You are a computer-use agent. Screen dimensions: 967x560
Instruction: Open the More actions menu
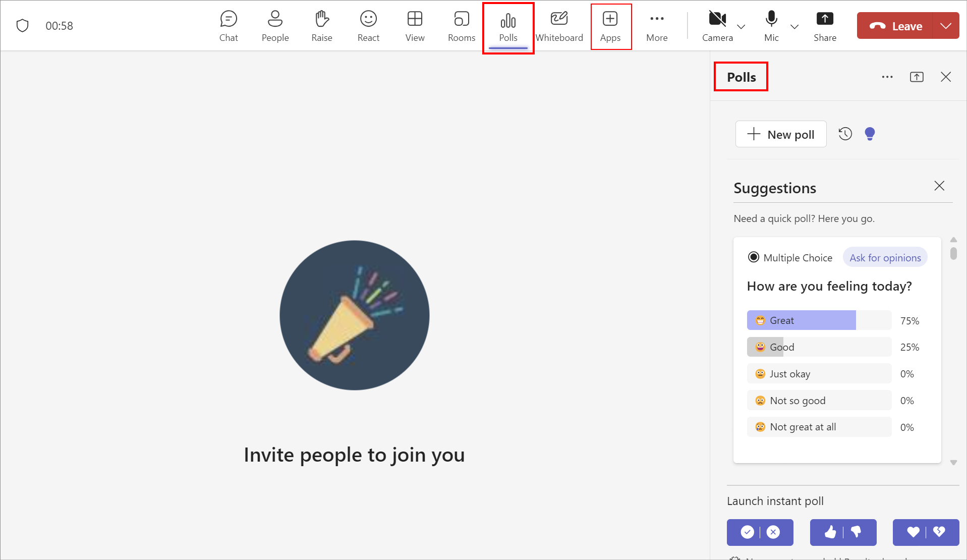coord(657,26)
